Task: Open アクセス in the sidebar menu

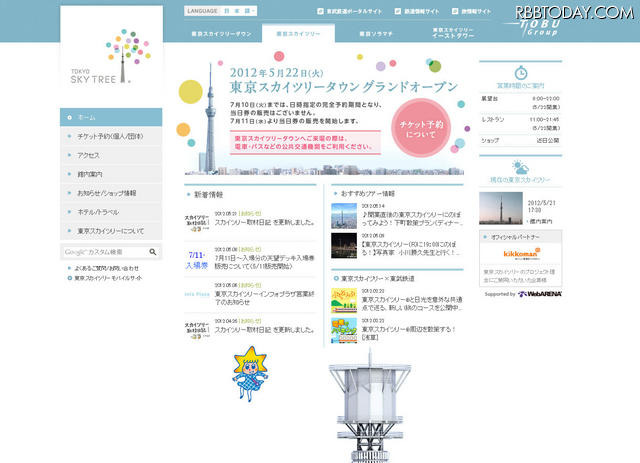Action: 111,155
